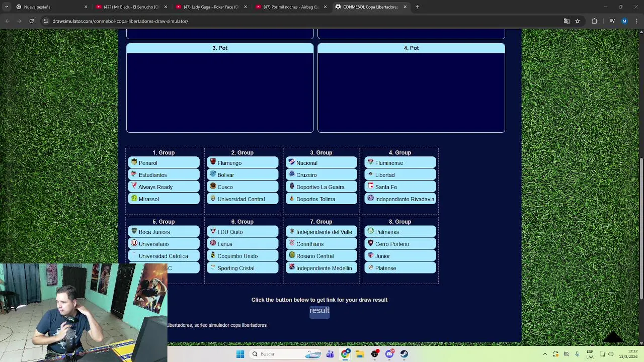Viewport: 644px width, 362px height.
Task: Switch to the Mr Black - El Serrucho tab
Action: point(132,7)
